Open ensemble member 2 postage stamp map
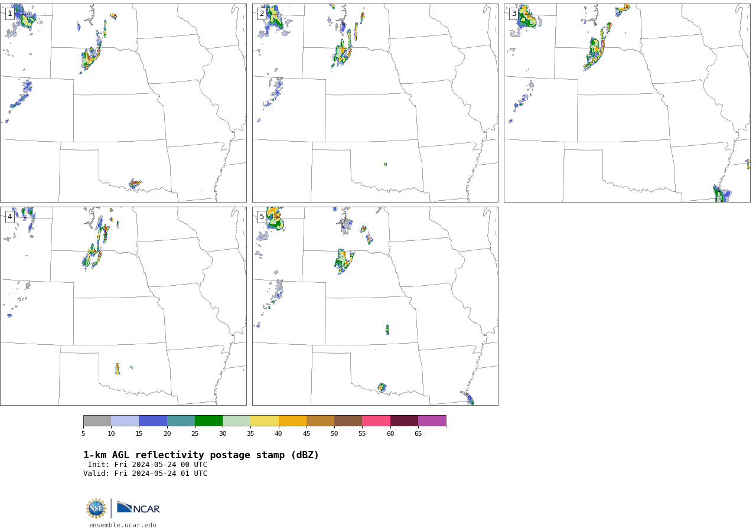Viewport: 756px width, 532px height. [x=375, y=103]
